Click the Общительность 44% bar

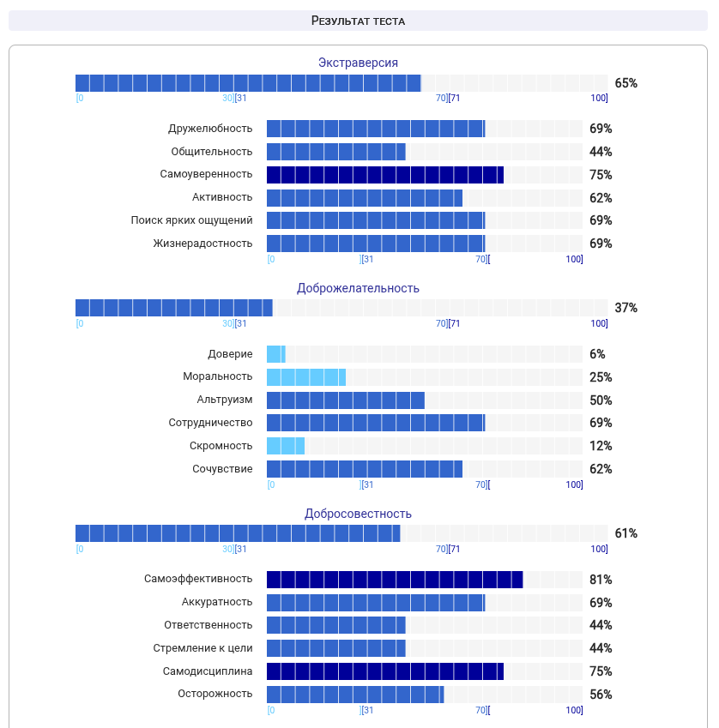coord(425,152)
